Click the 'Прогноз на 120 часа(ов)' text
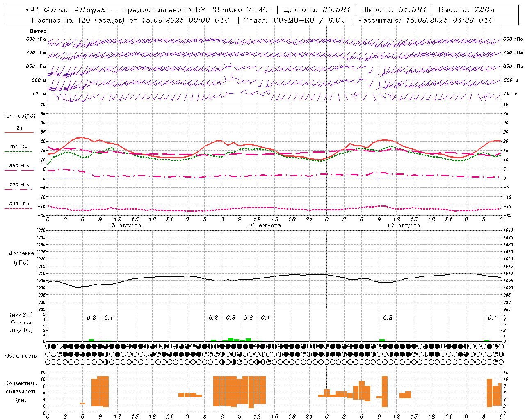Screen dimensions: 525x420 [79, 20]
